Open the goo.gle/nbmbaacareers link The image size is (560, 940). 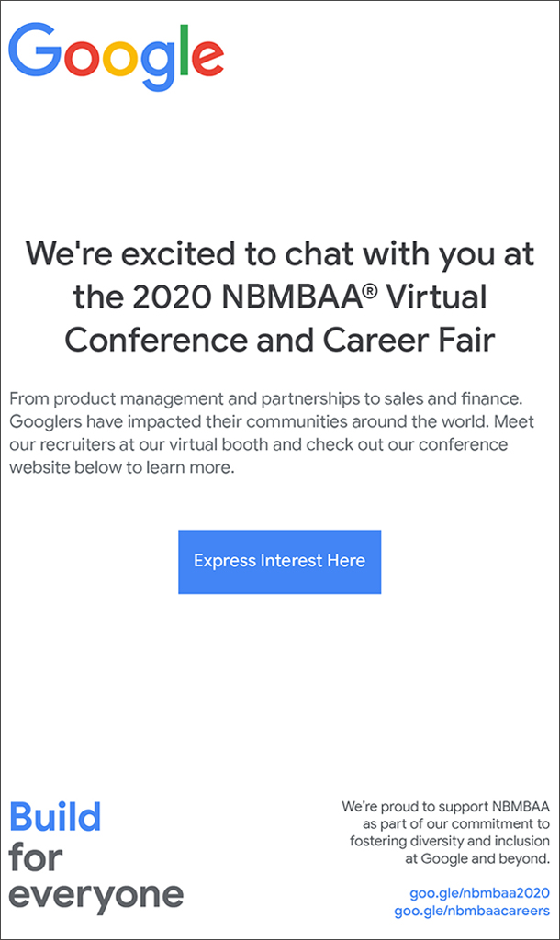pyautogui.click(x=471, y=911)
